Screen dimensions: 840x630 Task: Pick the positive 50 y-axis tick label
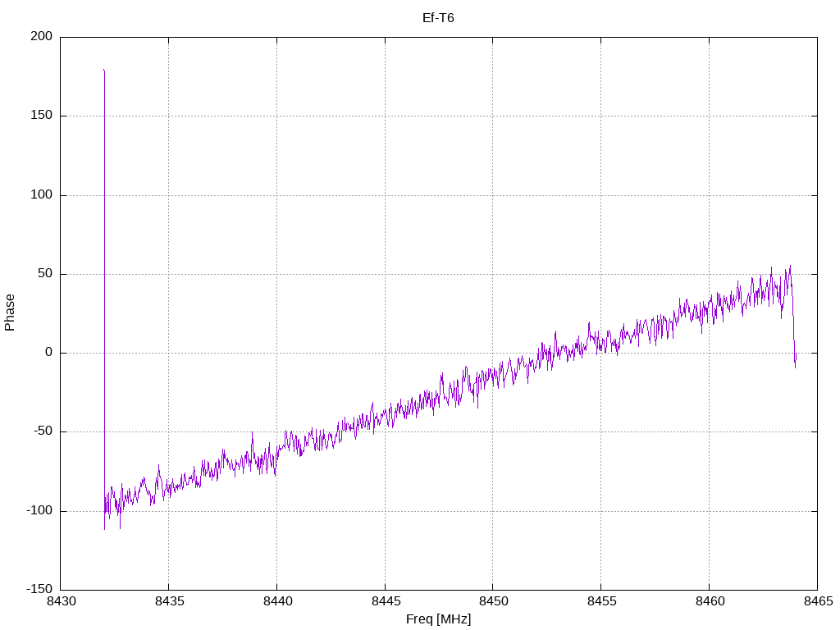44,274
